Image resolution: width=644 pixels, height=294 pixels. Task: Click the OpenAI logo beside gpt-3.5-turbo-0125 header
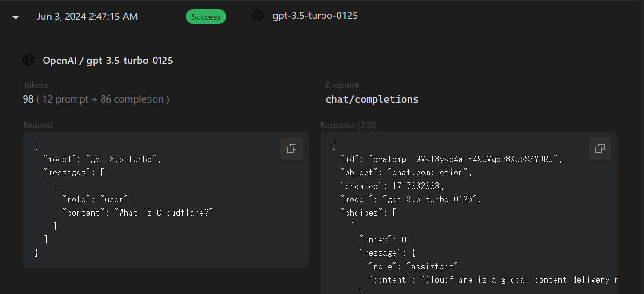point(258,16)
